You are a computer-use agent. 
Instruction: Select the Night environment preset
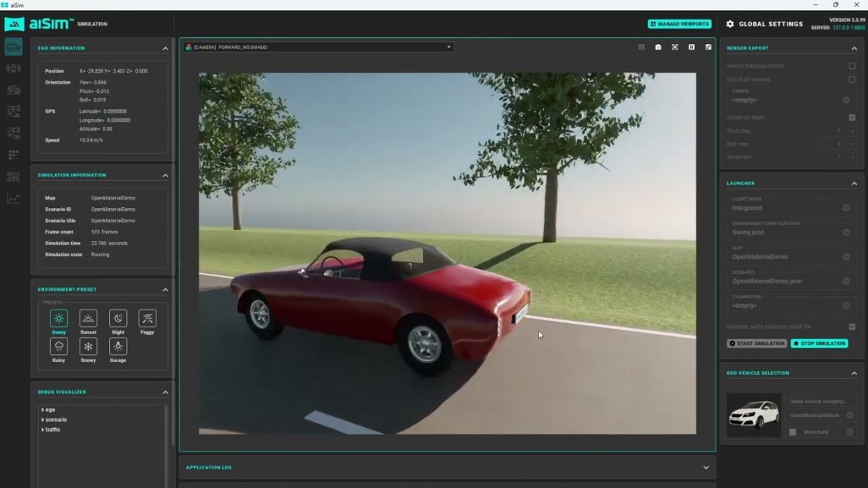pos(118,318)
